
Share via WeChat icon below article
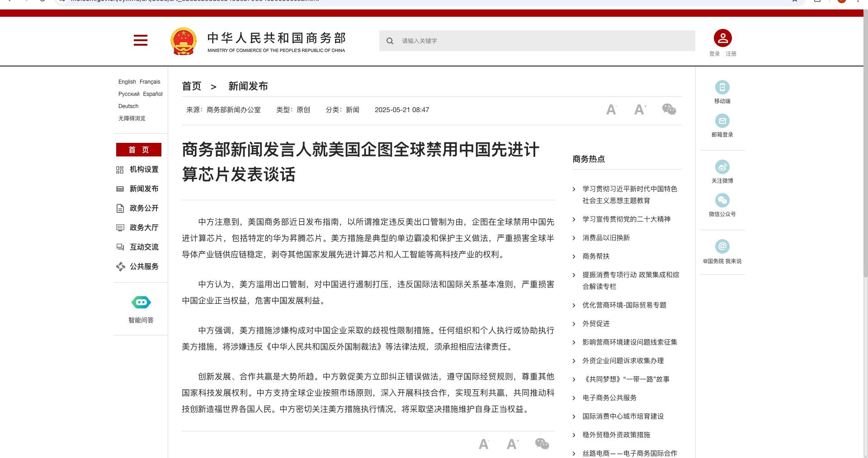[x=542, y=444]
